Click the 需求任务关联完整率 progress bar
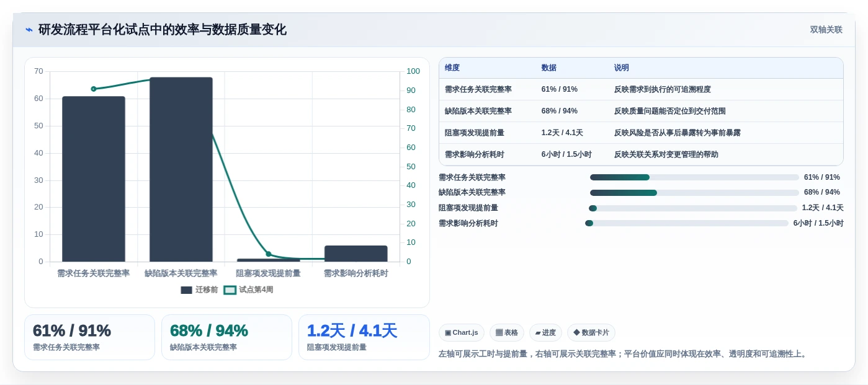This screenshot has width=868, height=385. tap(694, 177)
